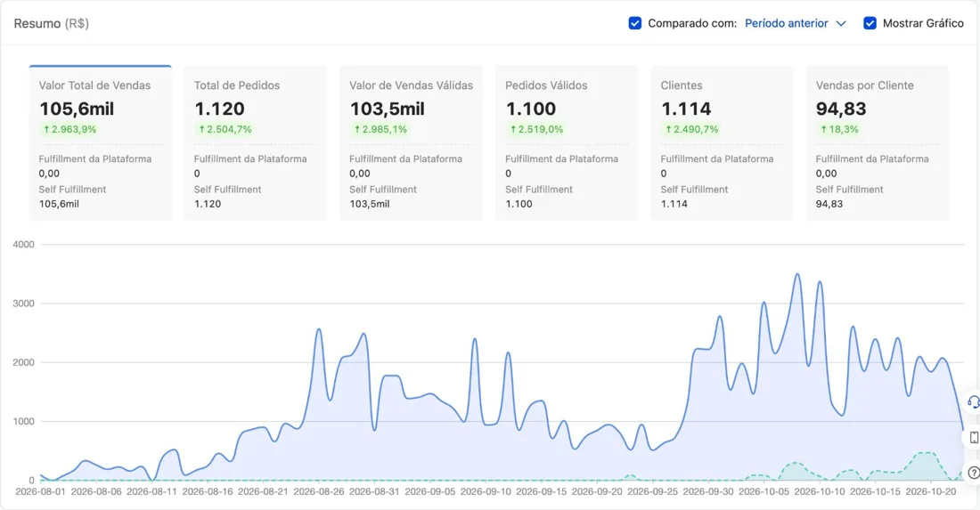
Task: Click the 3000 y-axis label
Action: 24,304
